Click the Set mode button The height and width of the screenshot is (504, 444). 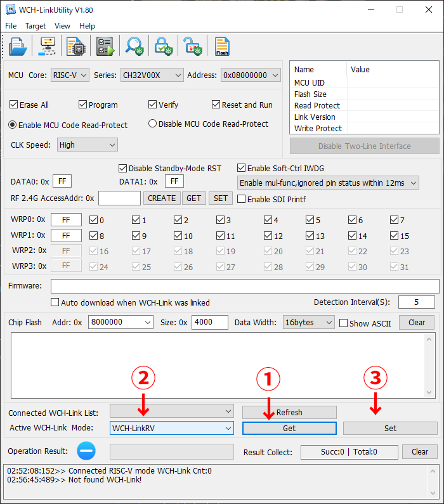point(390,429)
